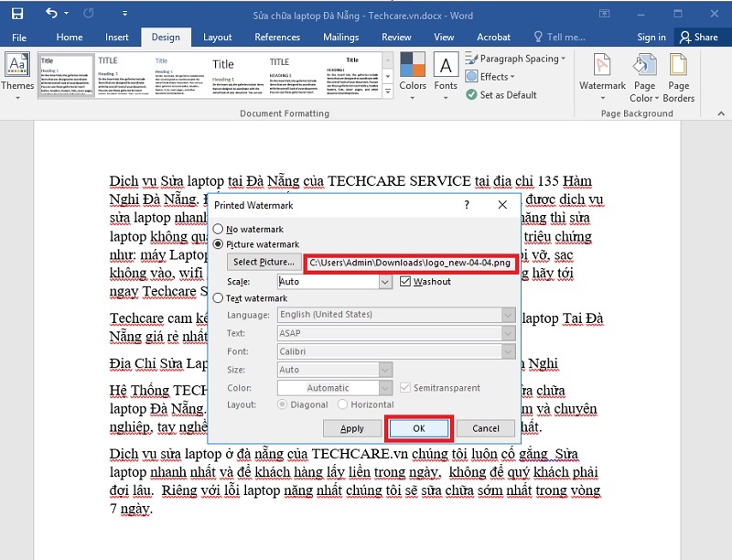Select the Text watermark option
The width and height of the screenshot is (732, 560).
pos(219,298)
